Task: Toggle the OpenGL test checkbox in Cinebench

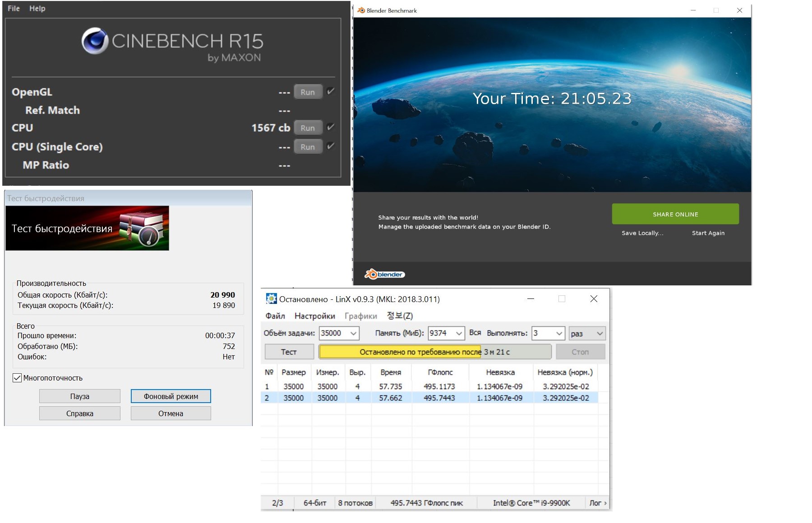Action: point(331,91)
